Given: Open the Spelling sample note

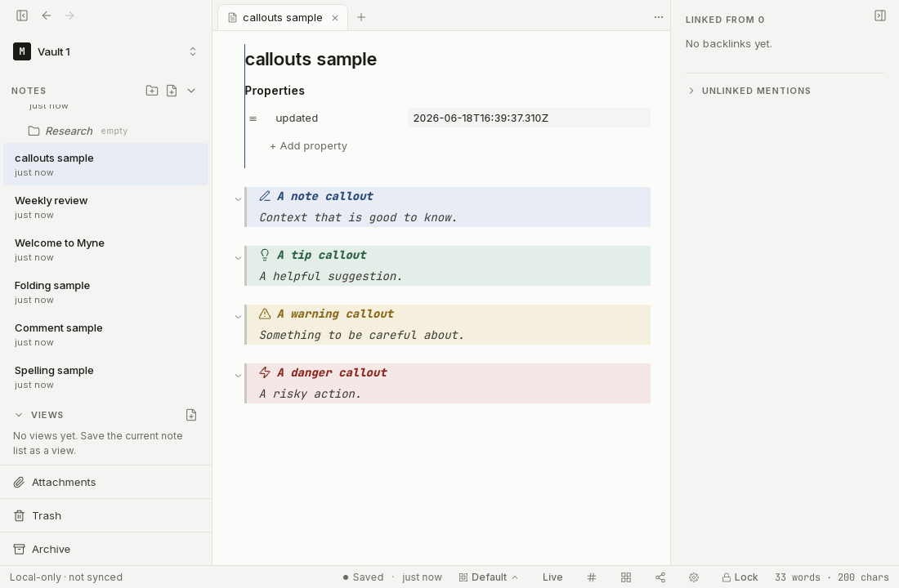Looking at the screenshot, I should point(105,376).
